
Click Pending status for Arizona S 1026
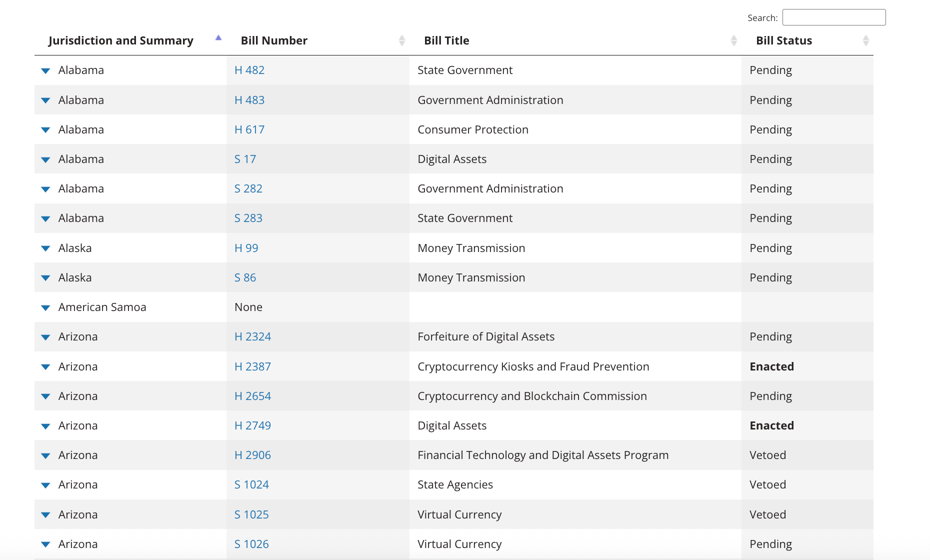pyautogui.click(x=770, y=544)
